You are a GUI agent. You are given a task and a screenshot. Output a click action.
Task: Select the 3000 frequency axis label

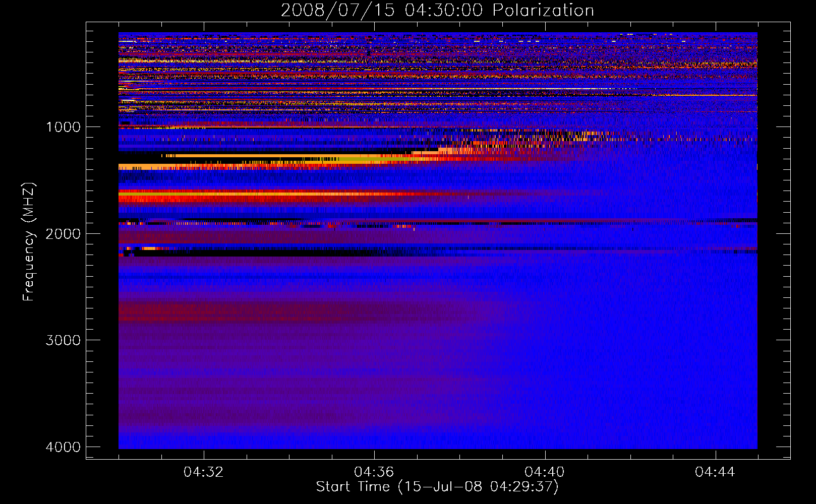pyautogui.click(x=63, y=340)
